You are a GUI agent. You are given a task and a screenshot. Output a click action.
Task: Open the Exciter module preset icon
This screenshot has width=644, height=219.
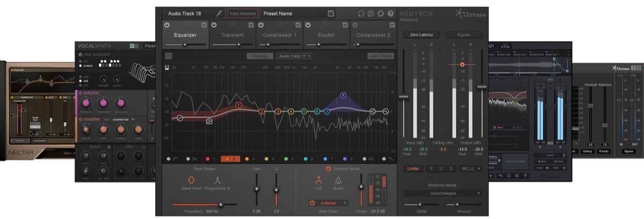345,25
